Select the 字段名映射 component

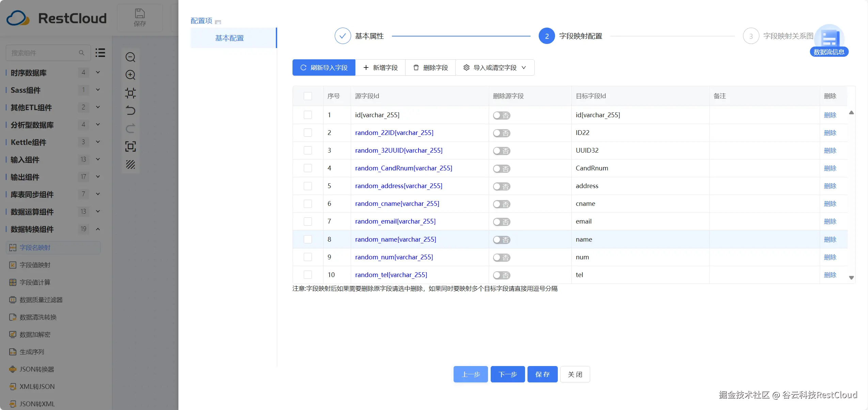53,248
